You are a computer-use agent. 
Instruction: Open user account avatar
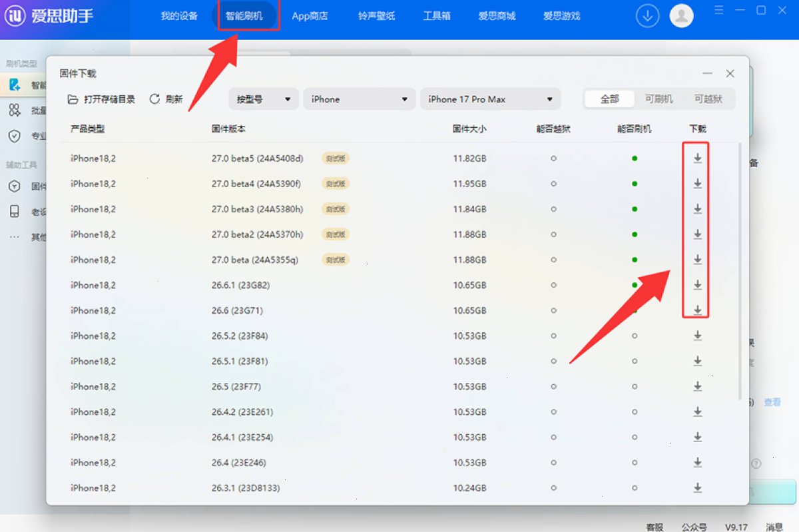pyautogui.click(x=681, y=16)
